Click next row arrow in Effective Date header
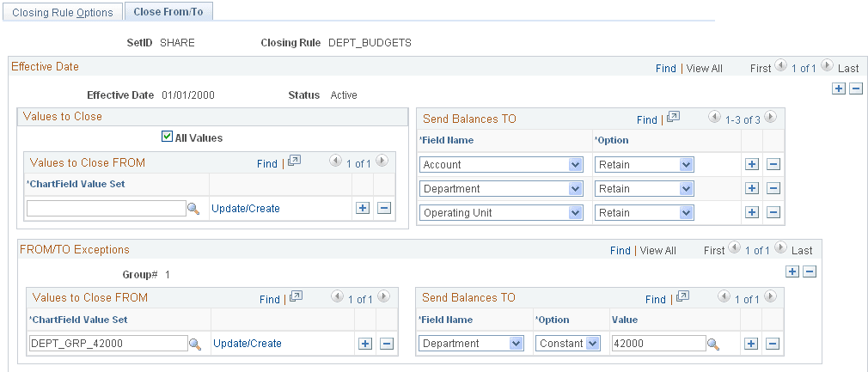This screenshot has height=372, width=868. coord(826,66)
